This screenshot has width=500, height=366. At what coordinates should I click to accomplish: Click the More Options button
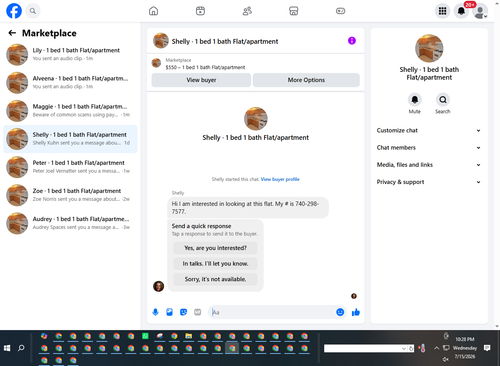(x=306, y=80)
